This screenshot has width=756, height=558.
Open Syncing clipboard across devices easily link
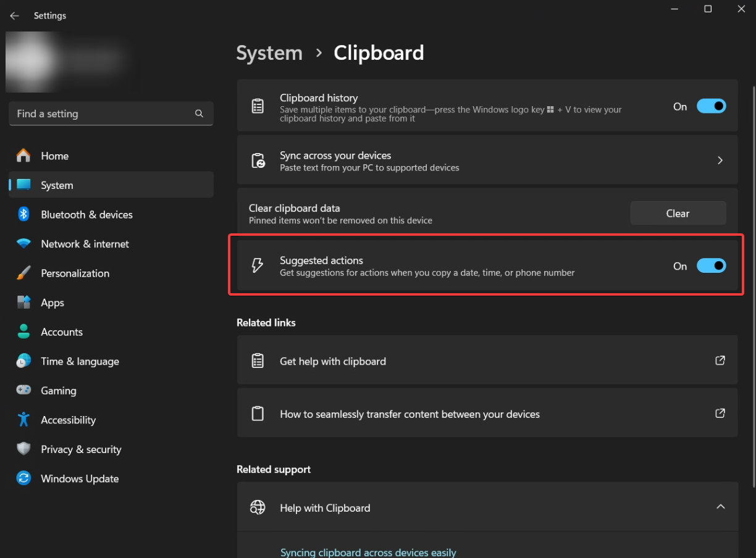tap(368, 552)
